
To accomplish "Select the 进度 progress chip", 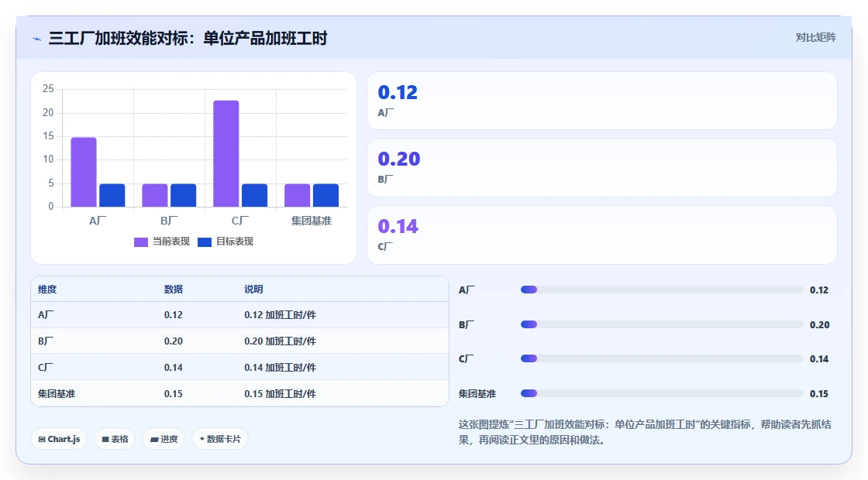I will [x=164, y=439].
